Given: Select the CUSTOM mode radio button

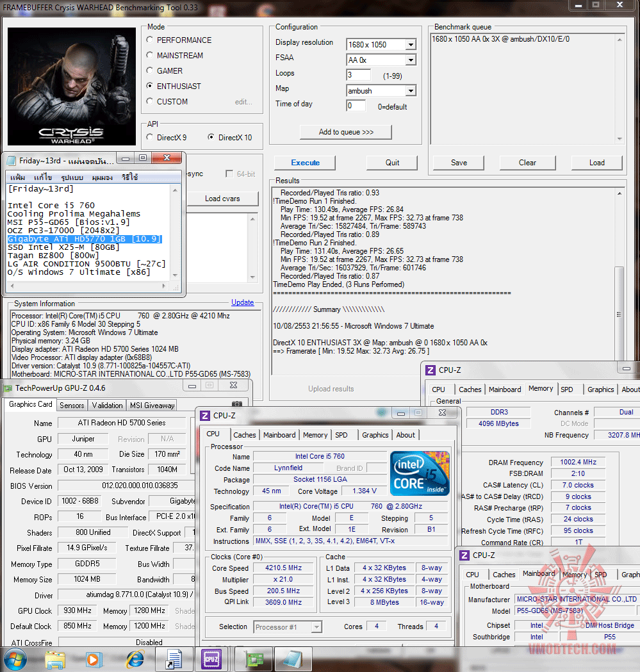Looking at the screenshot, I should click(x=150, y=101).
